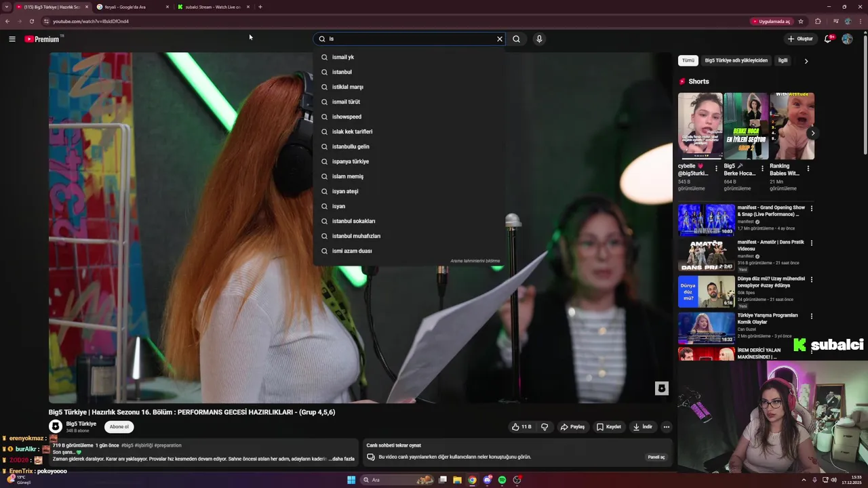Open options for cybelle Short
Image resolution: width=868 pixels, height=488 pixels.
point(716,169)
